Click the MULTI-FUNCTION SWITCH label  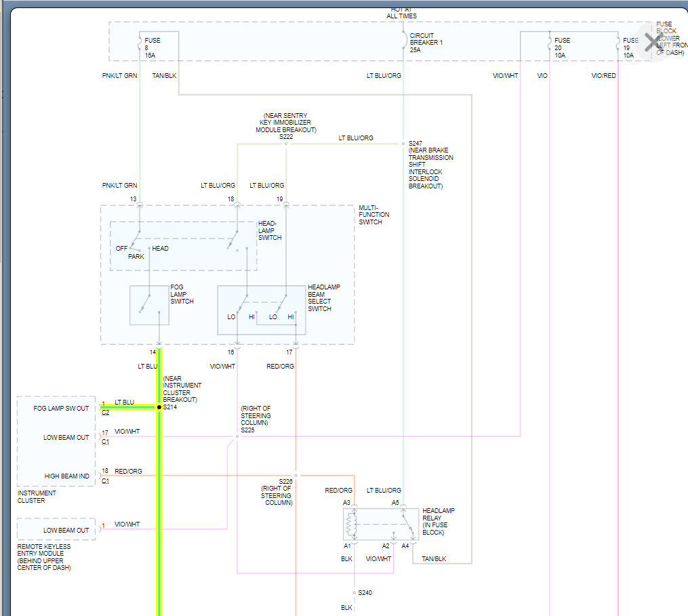[x=374, y=215]
